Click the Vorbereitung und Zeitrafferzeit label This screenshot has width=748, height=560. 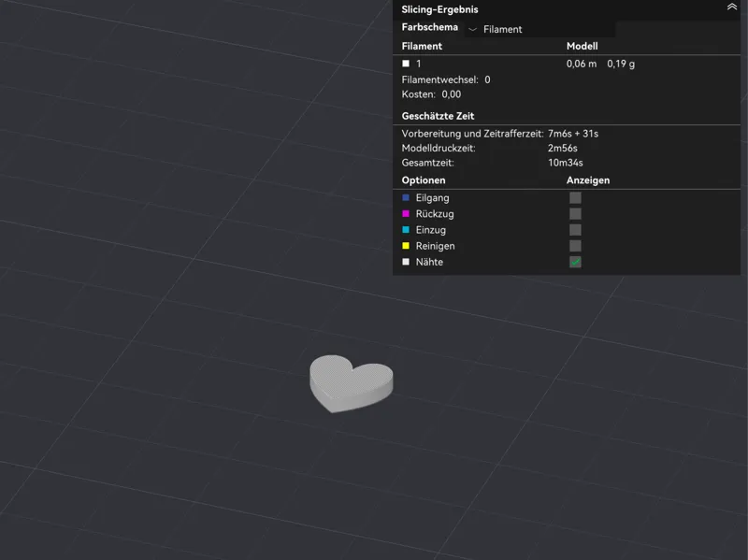pyautogui.click(x=472, y=134)
